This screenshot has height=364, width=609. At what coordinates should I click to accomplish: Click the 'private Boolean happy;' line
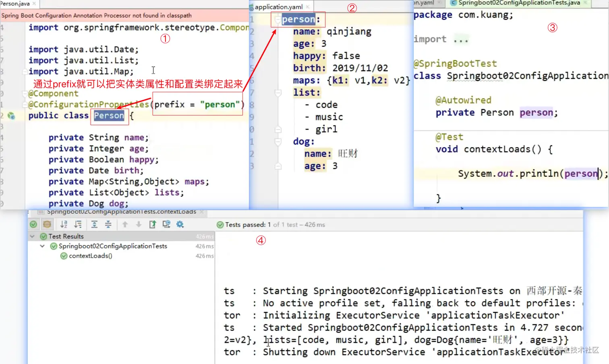tap(104, 160)
